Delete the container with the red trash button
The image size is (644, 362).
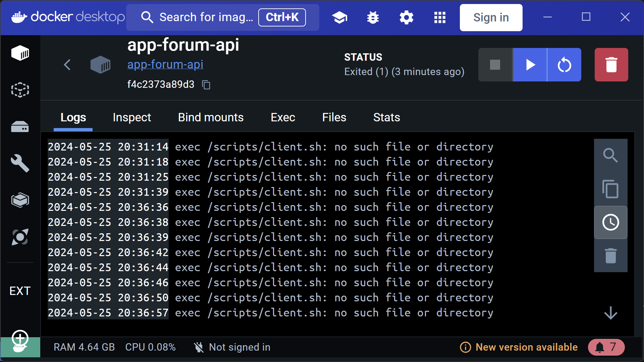[611, 65]
